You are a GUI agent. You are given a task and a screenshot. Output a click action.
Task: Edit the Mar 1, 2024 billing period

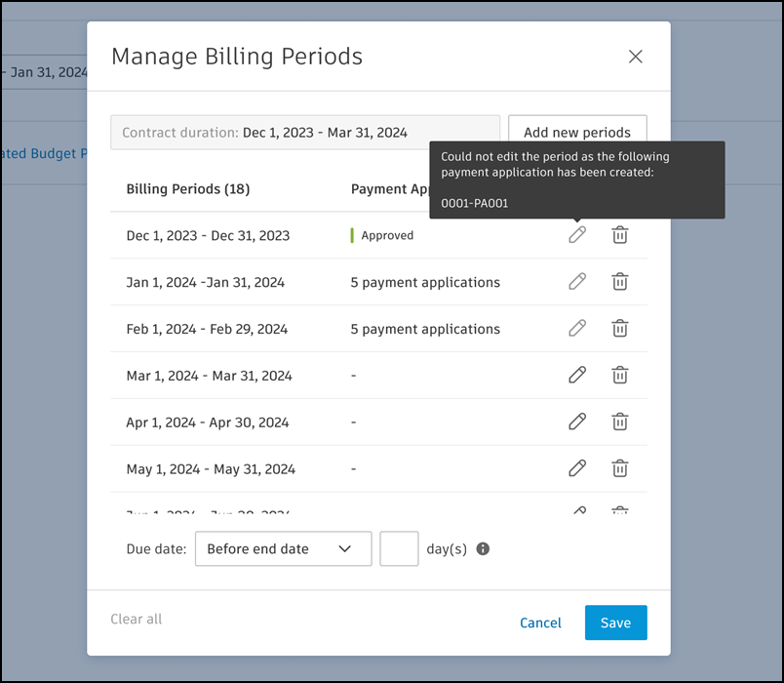coord(577,375)
